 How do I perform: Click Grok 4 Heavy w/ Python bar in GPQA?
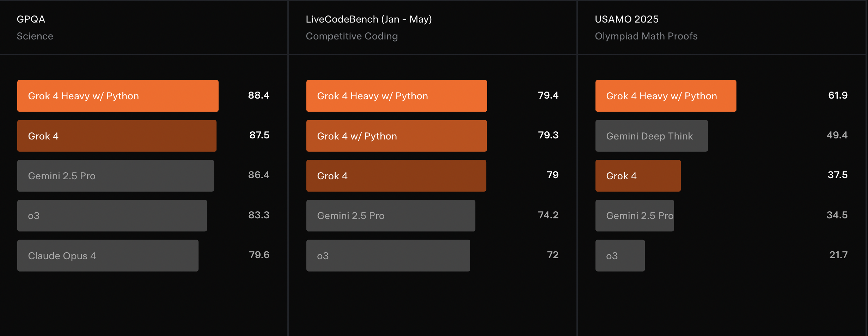[118, 96]
